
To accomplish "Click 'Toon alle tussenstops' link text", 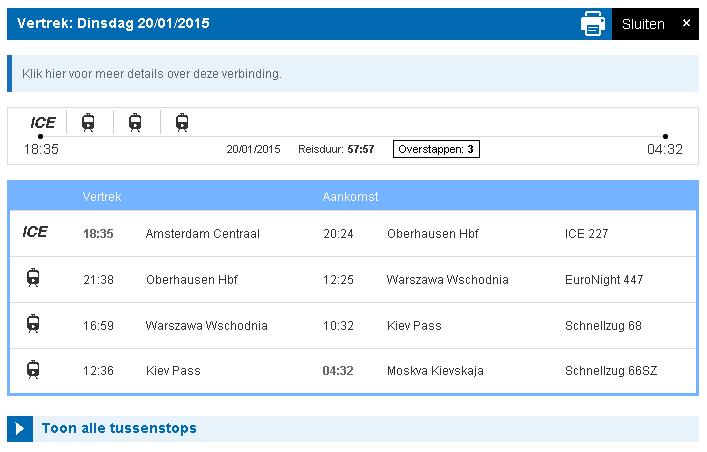I will coord(119,429).
